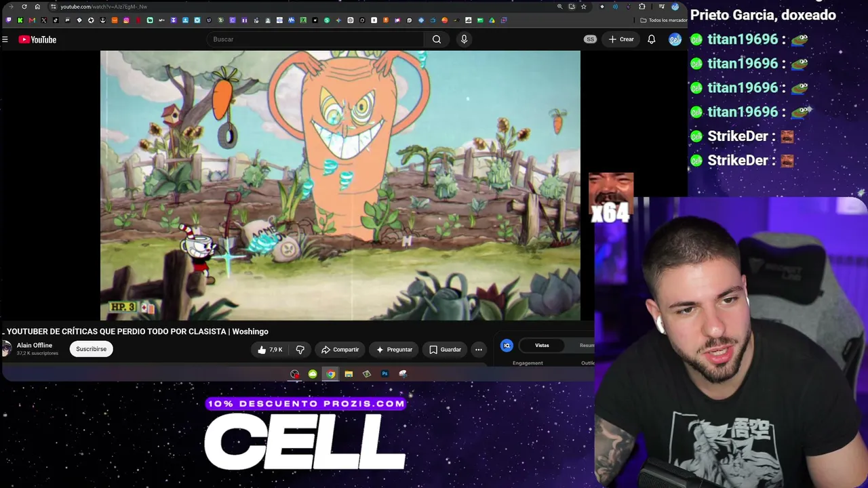
Task: Open the Alain Offline channel avatar
Action: tap(7, 349)
